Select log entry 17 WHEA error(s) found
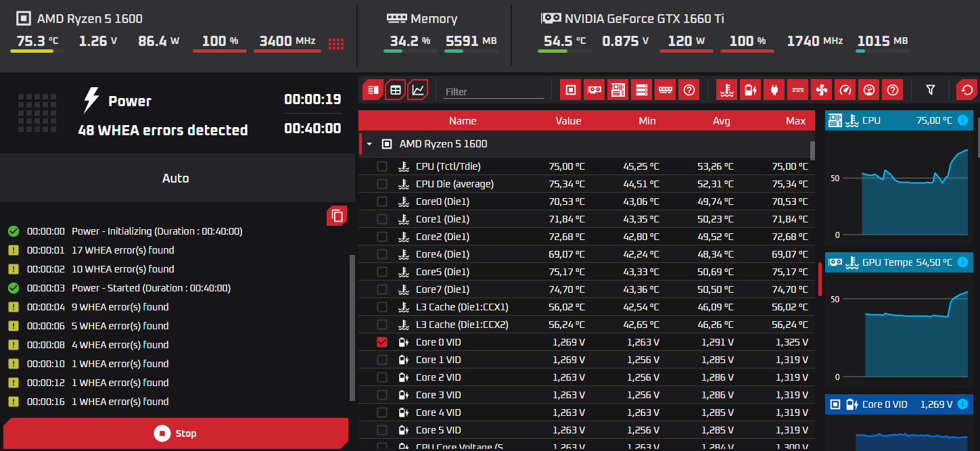The height and width of the screenshot is (451, 980). 122,250
